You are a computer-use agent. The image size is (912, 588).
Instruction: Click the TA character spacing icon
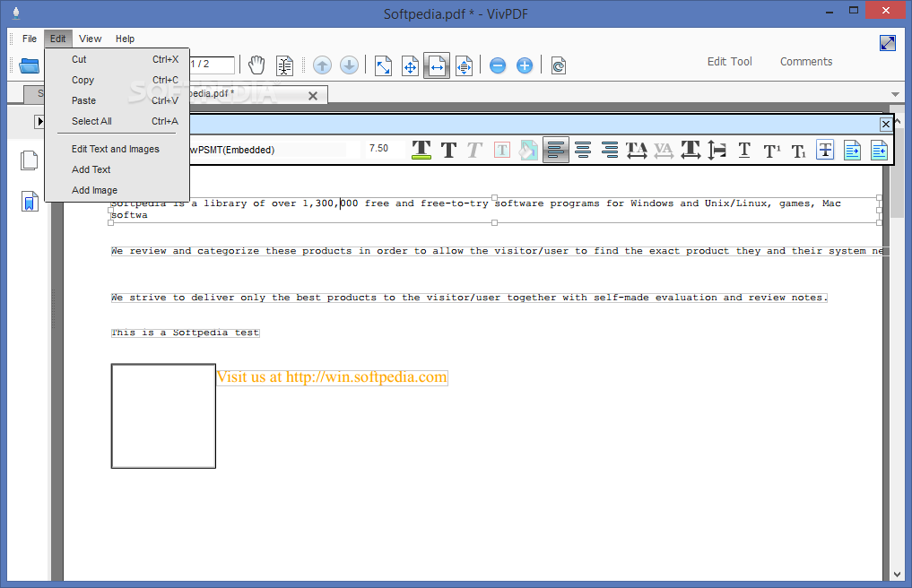(x=637, y=150)
